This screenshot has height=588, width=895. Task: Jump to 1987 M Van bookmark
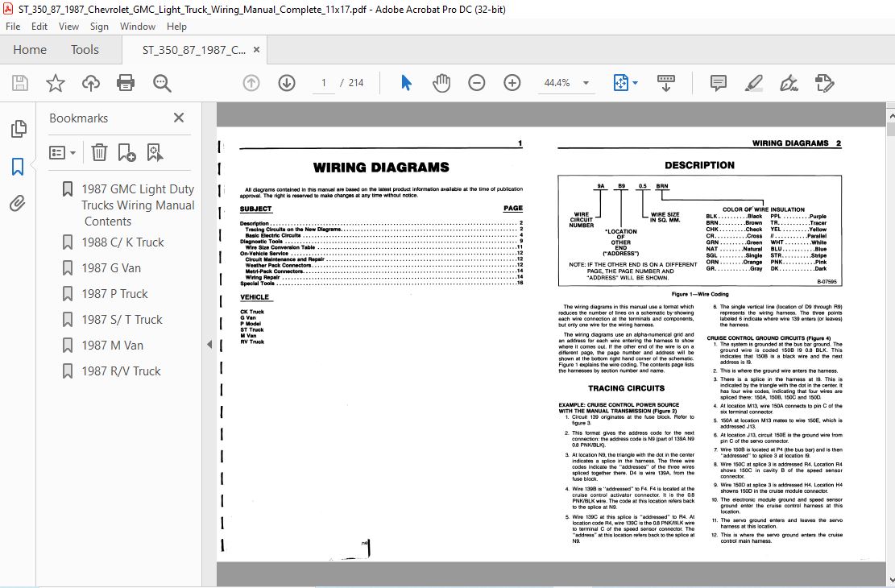pos(113,345)
